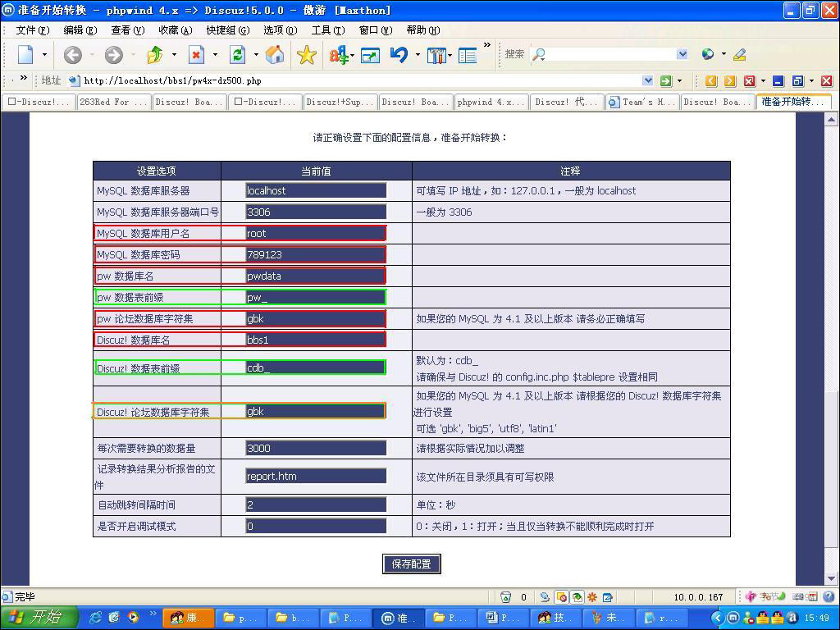
Task: Click the 保存配置 button
Action: pyautogui.click(x=412, y=564)
